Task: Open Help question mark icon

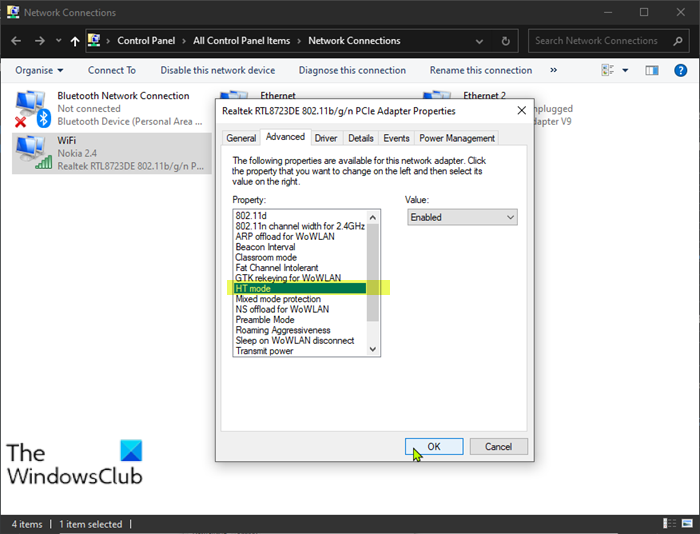Action: click(680, 70)
